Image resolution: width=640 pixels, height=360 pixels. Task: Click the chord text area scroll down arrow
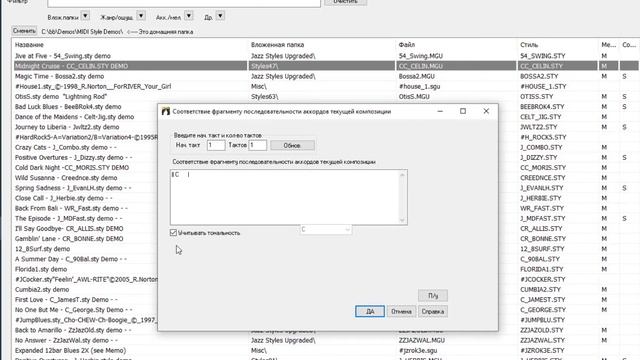click(402, 220)
